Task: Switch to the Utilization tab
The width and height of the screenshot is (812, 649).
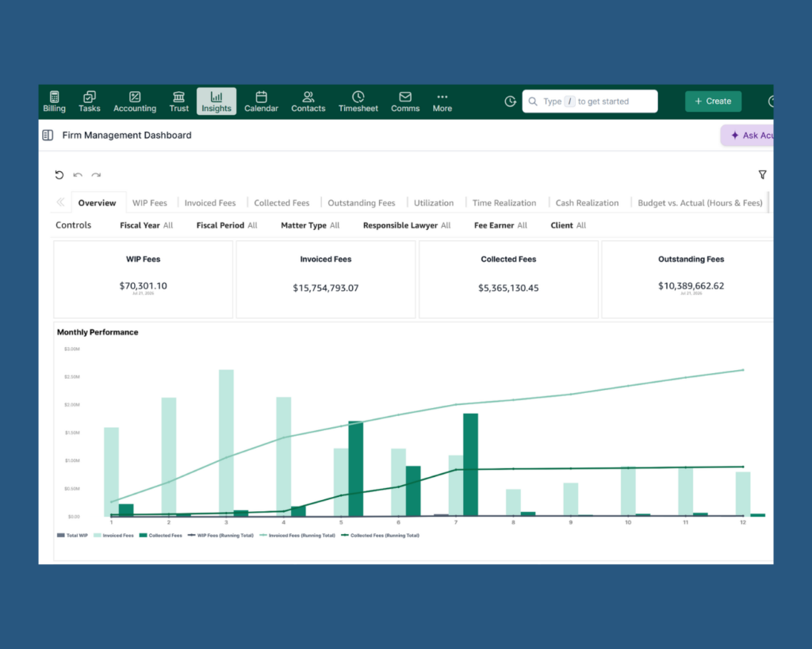Action: [434, 203]
